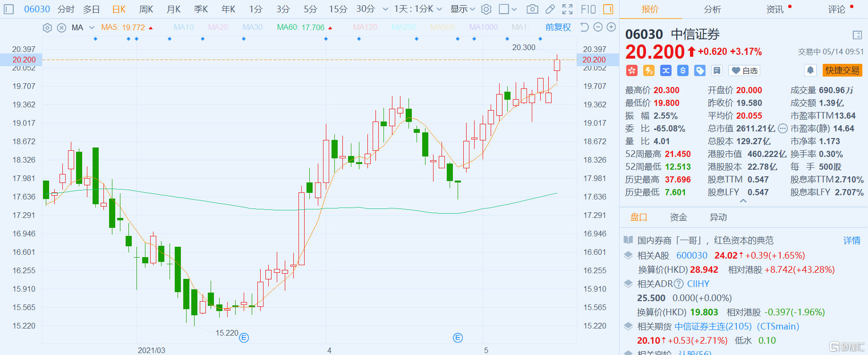Open the 详情 details link
This screenshot has width=868, height=355.
852,240
